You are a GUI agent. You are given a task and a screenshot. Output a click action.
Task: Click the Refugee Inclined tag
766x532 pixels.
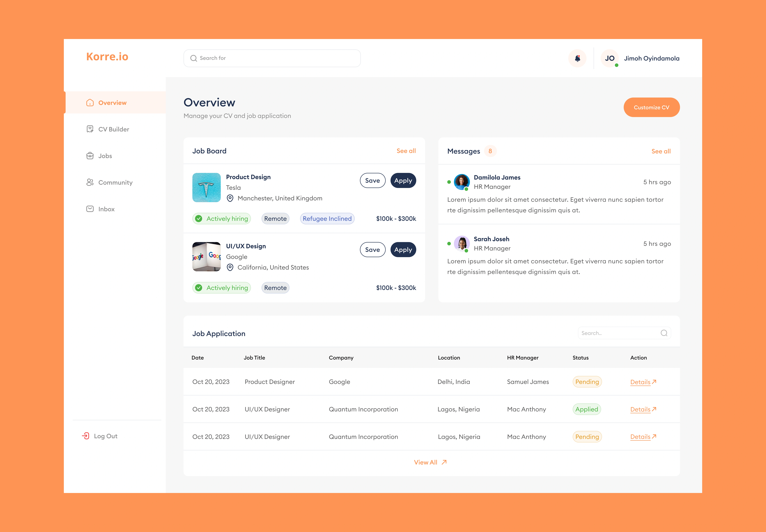327,219
